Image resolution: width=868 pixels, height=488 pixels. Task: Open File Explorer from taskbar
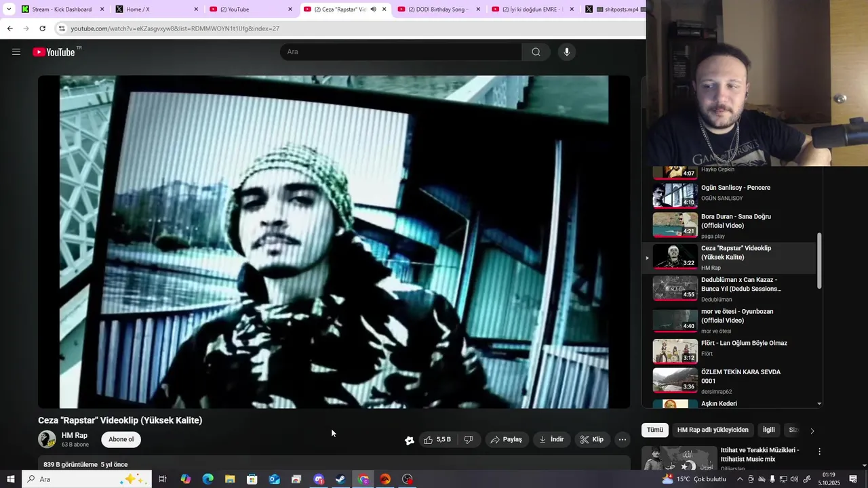click(230, 479)
